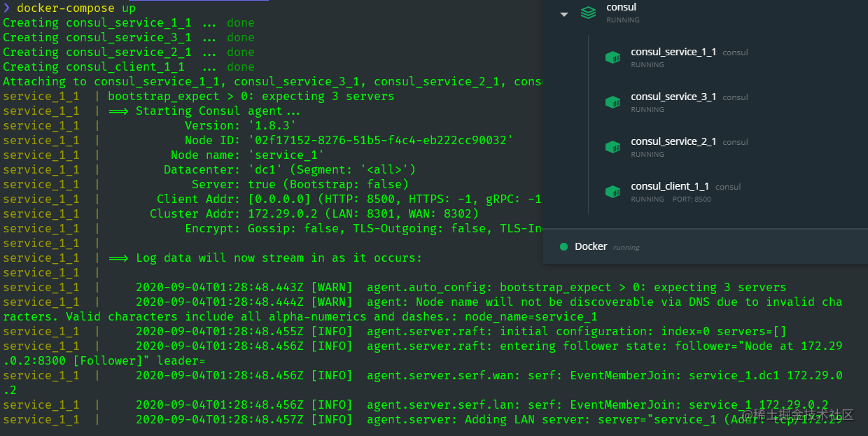Click the consul image label beside service_1_1
868x436 pixels.
click(x=734, y=52)
